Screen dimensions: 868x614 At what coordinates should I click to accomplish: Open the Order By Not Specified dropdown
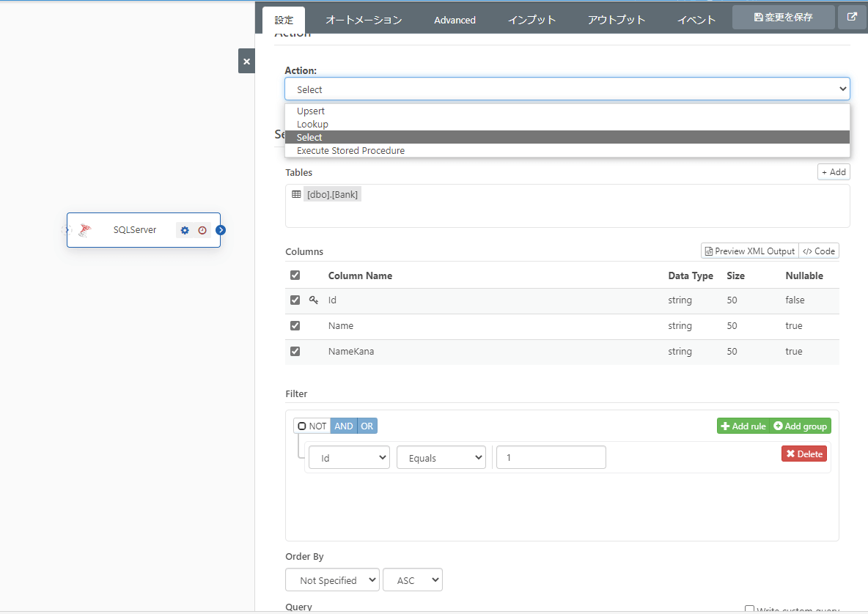(x=332, y=580)
